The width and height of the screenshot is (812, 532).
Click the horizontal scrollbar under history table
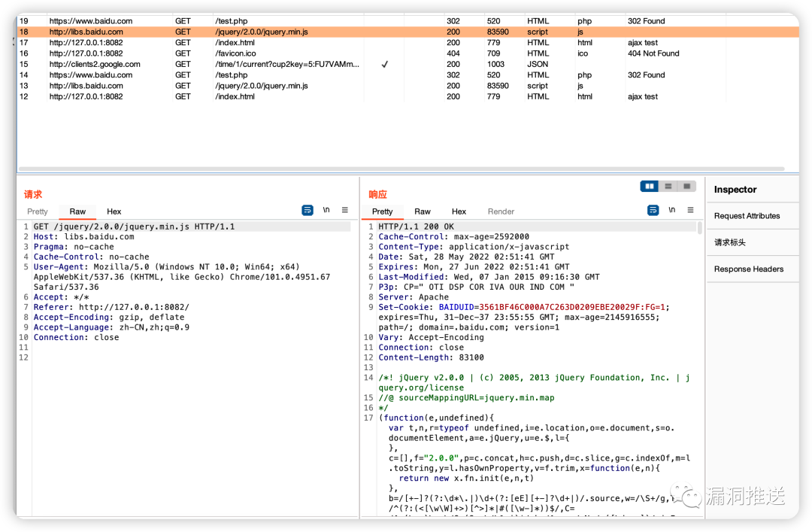click(x=401, y=169)
